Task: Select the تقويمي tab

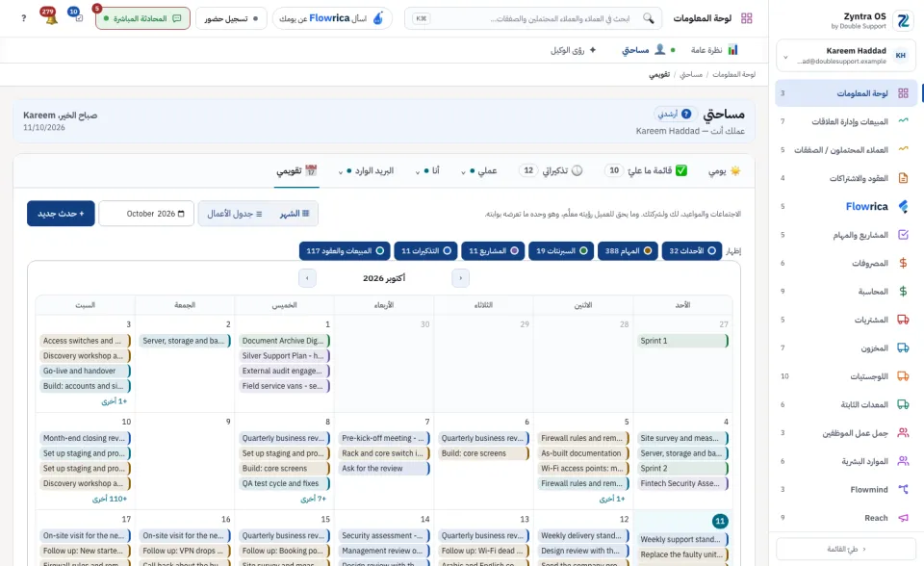Action: pos(296,171)
